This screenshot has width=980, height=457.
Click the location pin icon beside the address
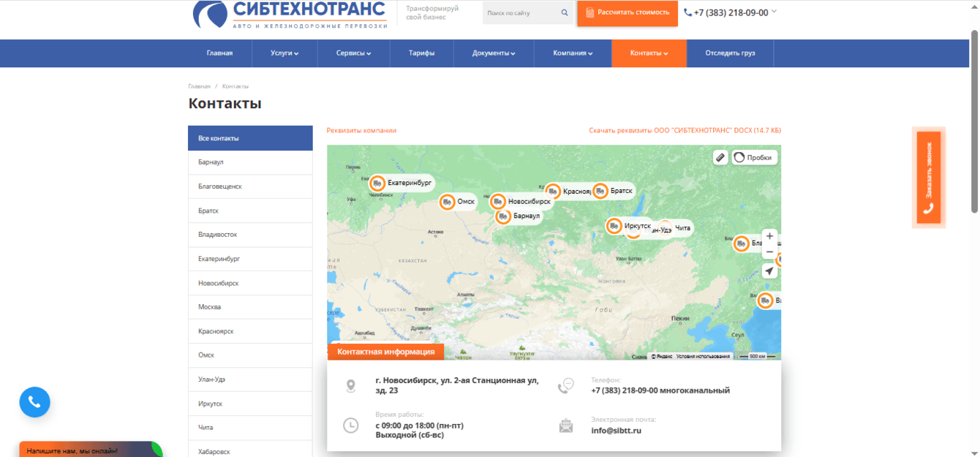click(x=351, y=386)
